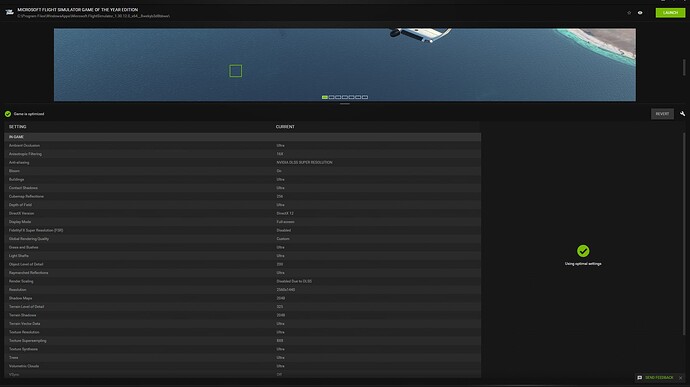Click the green 'Game is optimized' checkmark icon
This screenshot has width=690, height=387.
tap(8, 114)
